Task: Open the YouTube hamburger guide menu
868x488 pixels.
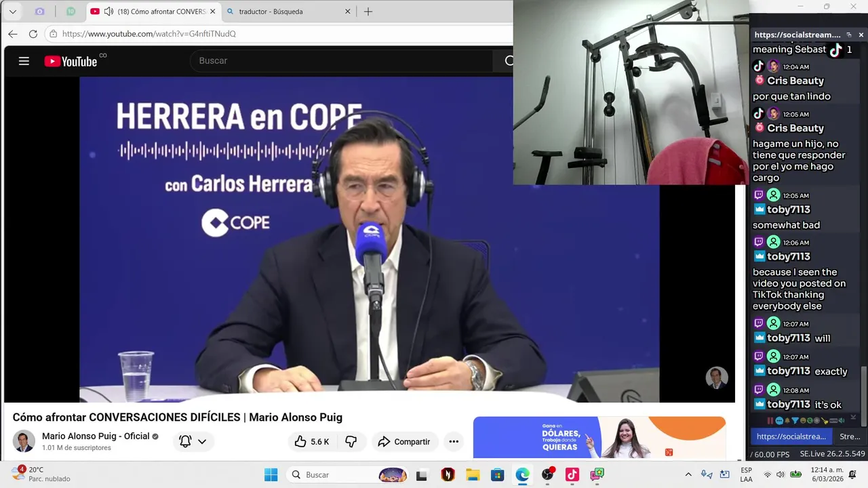Action: 24,61
